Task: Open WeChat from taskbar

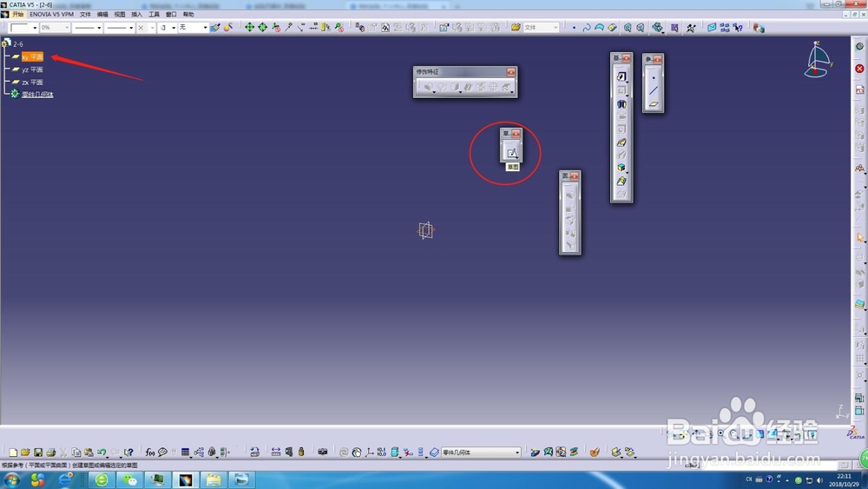Action: coord(130,479)
